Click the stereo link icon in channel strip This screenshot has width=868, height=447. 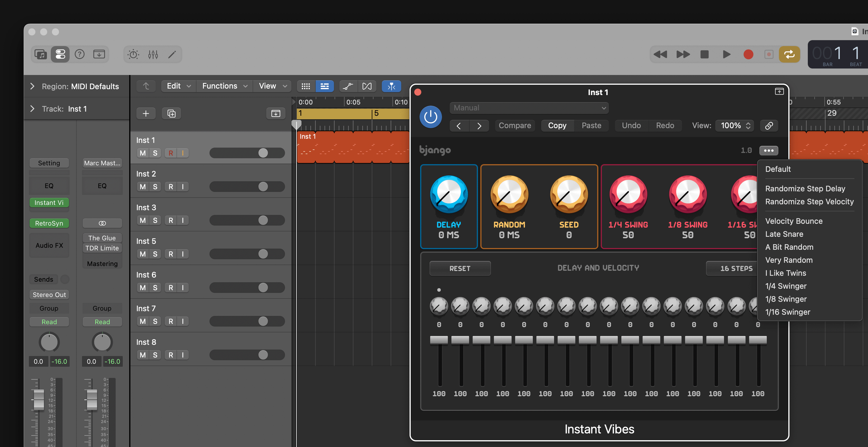point(102,223)
